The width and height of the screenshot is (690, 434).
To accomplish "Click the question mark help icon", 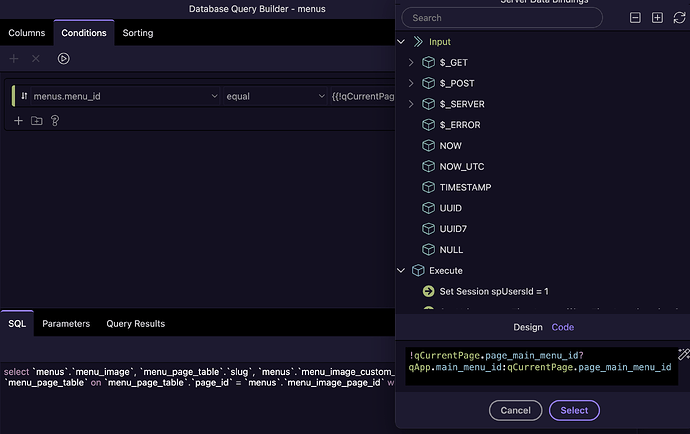I will [55, 121].
